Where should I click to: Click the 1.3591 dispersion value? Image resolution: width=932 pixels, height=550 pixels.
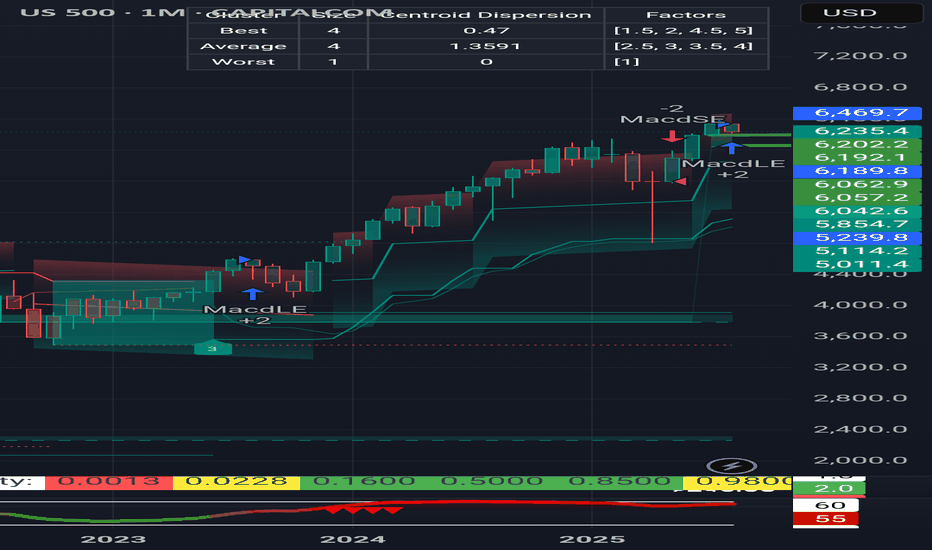[485, 46]
